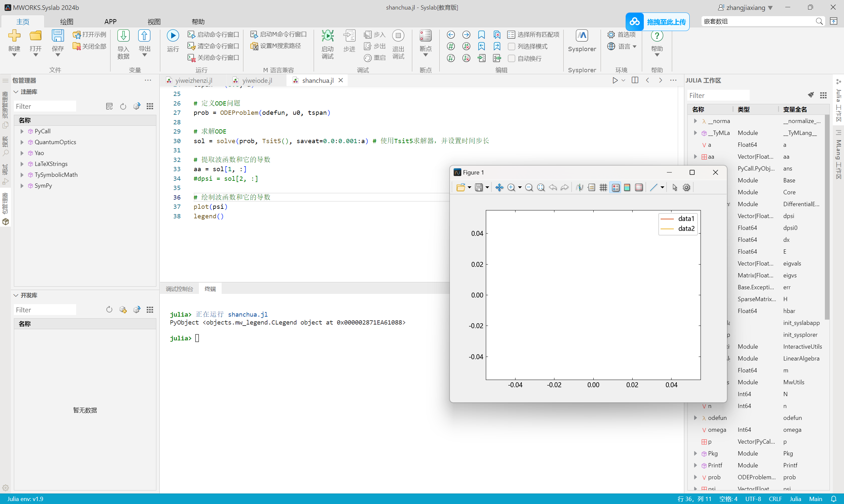Click the broom clear icon in JULIA 工作区

(x=811, y=95)
